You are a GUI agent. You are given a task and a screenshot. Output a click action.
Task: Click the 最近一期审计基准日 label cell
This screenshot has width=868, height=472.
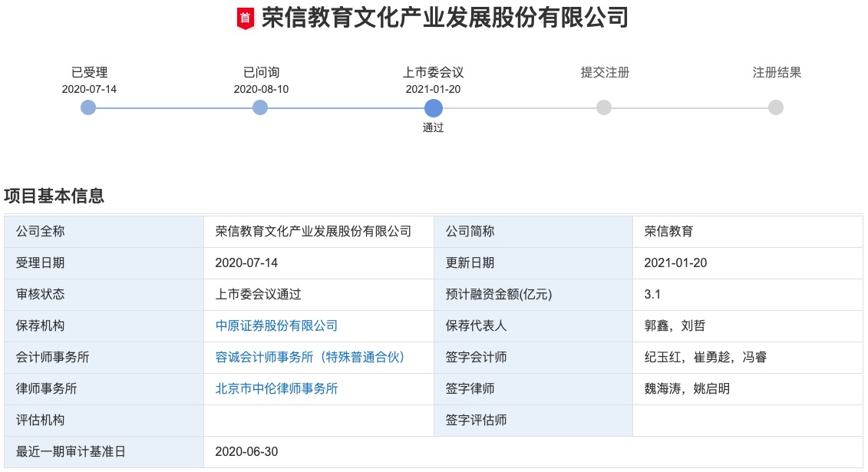pyautogui.click(x=104, y=451)
